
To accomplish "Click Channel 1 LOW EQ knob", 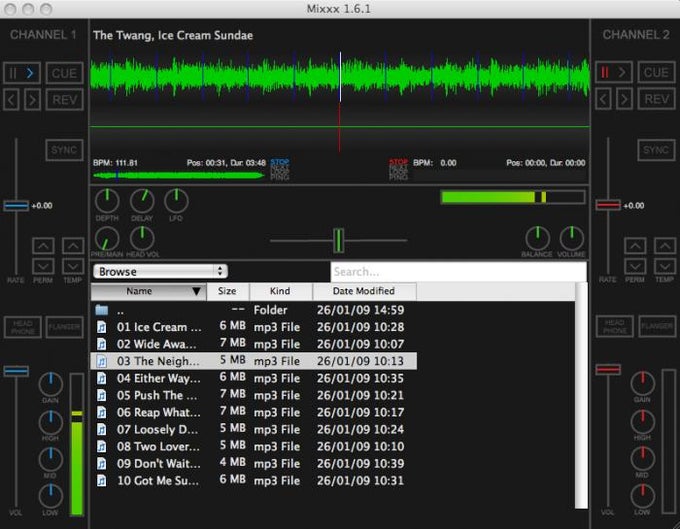I will [x=51, y=496].
